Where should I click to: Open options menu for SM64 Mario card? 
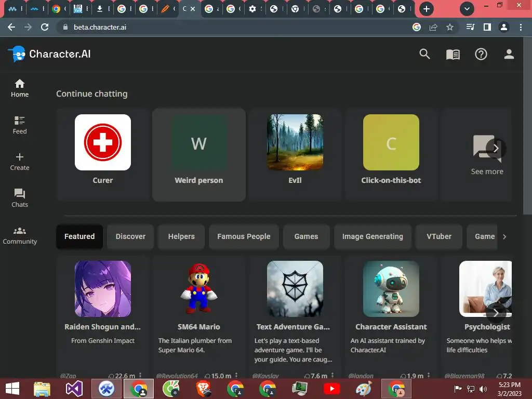pos(236,375)
